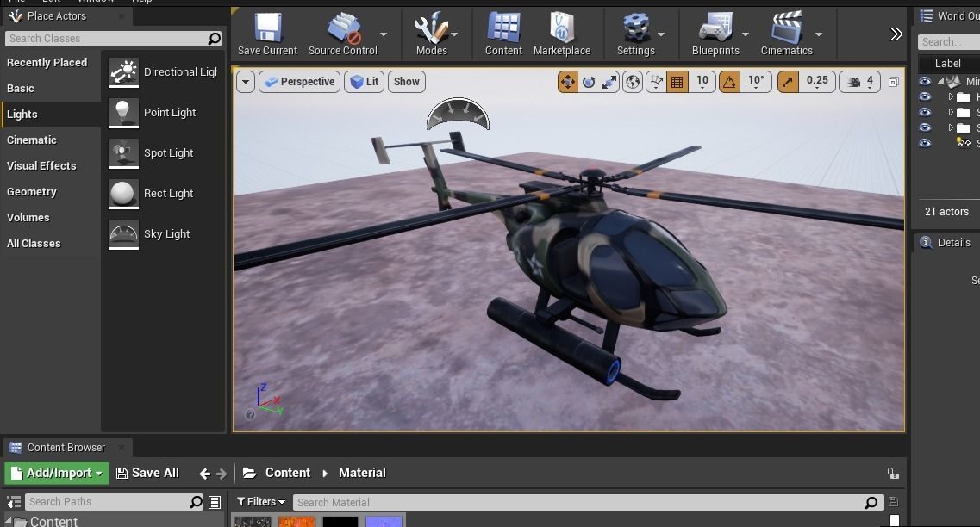Click the Search Classes magnifier icon
Image resolution: width=980 pixels, height=527 pixels.
215,39
